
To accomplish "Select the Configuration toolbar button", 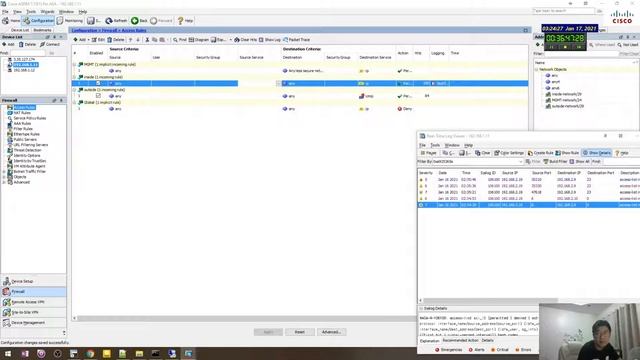I will (38, 20).
